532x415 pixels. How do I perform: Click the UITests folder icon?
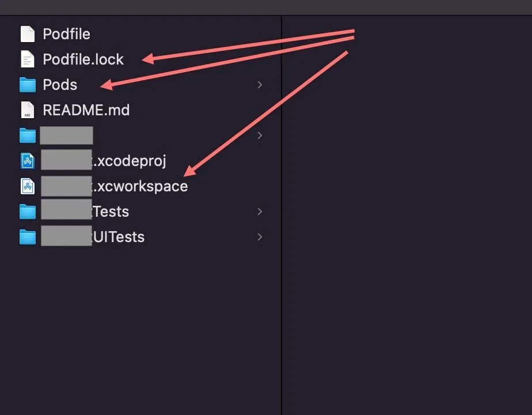(28, 237)
